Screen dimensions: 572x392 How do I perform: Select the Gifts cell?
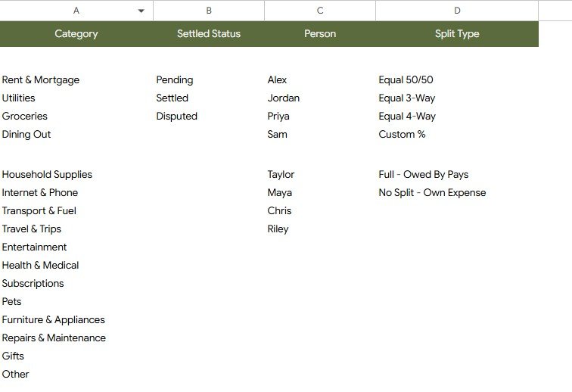(x=76, y=356)
